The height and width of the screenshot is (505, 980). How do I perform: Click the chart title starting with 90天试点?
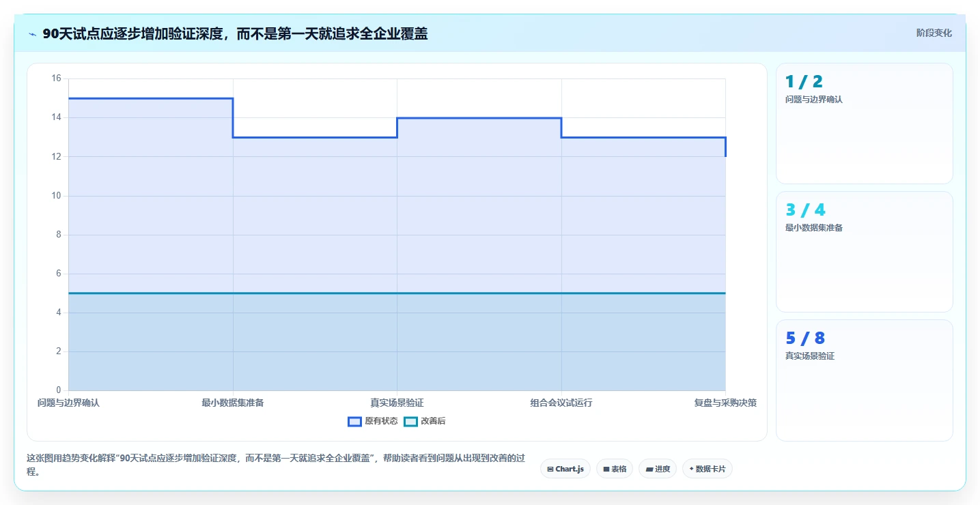pos(235,33)
